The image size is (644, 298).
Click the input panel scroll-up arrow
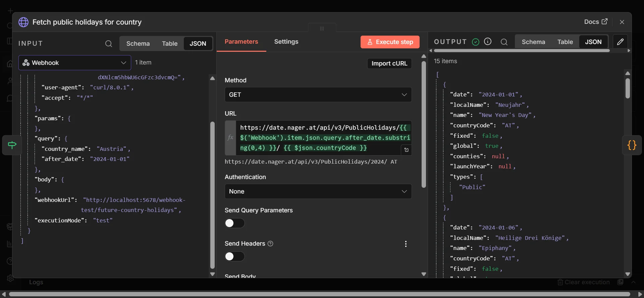click(212, 78)
